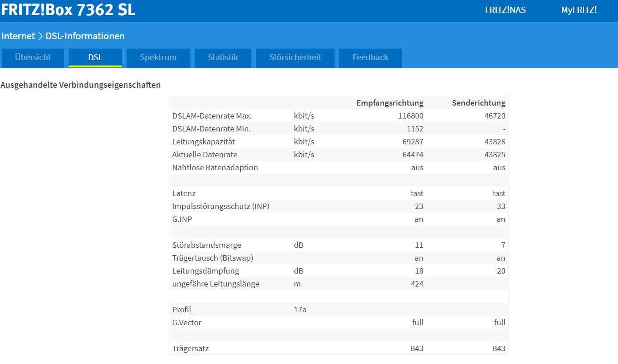Screen dimensions: 618x364
Task: Click the Impulsstörungsschutz (INP) label
Action: 221,206
